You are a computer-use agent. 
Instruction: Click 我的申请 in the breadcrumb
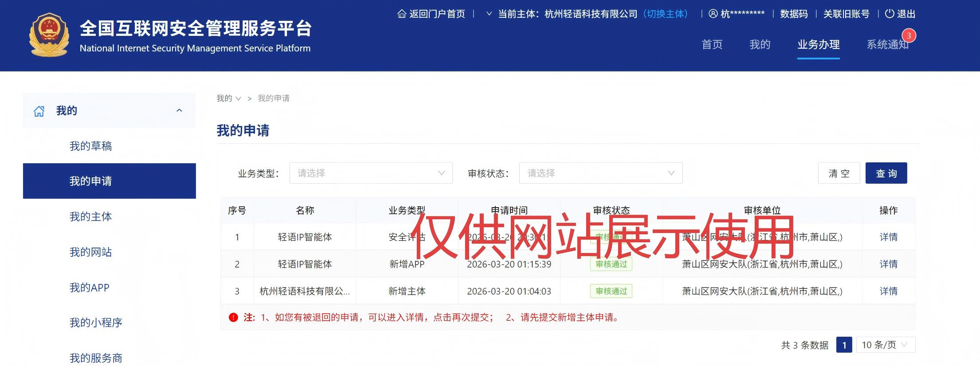(x=274, y=98)
